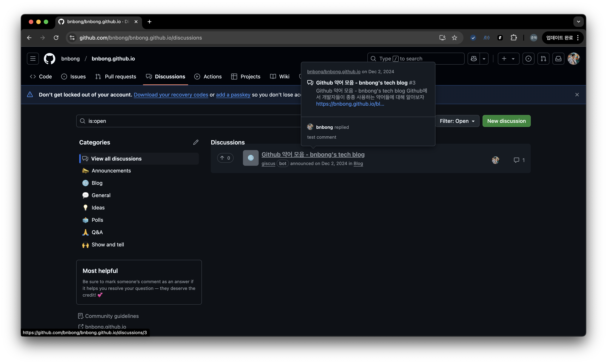This screenshot has width=607, height=364.
Task: Click the participant avatar in the discussion row
Action: click(x=495, y=160)
